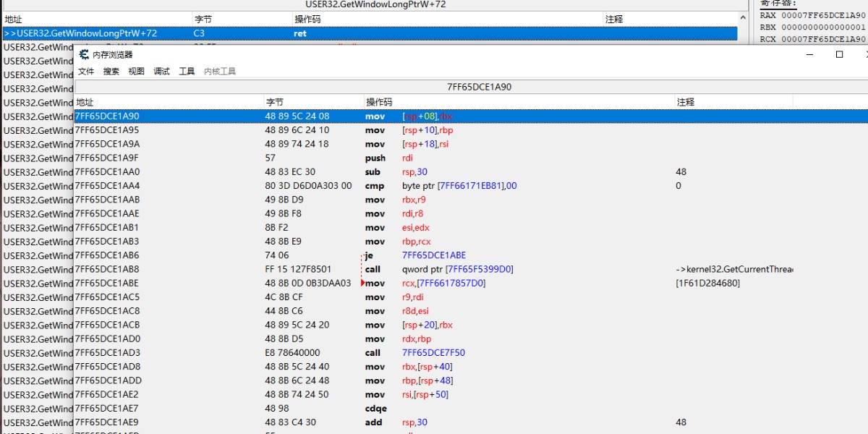
Task: Click the RBX register value
Action: click(823, 27)
